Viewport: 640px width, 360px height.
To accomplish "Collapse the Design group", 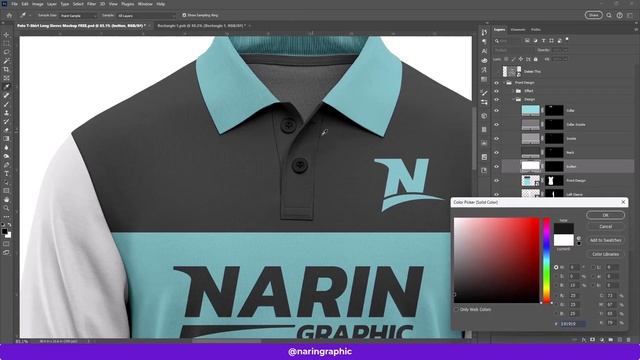I will pos(513,99).
